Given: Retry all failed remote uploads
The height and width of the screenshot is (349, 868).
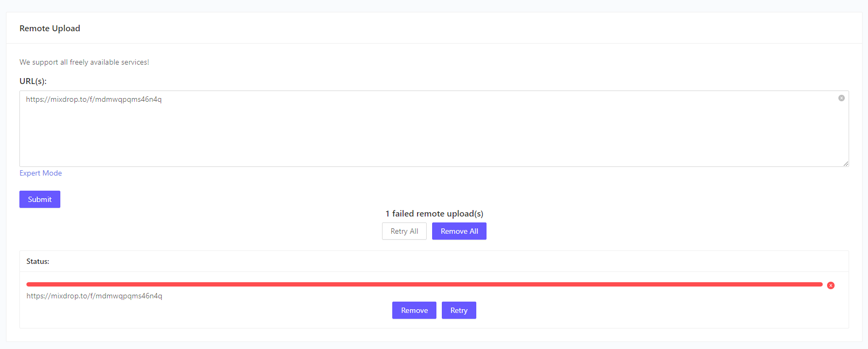Looking at the screenshot, I should click(404, 231).
